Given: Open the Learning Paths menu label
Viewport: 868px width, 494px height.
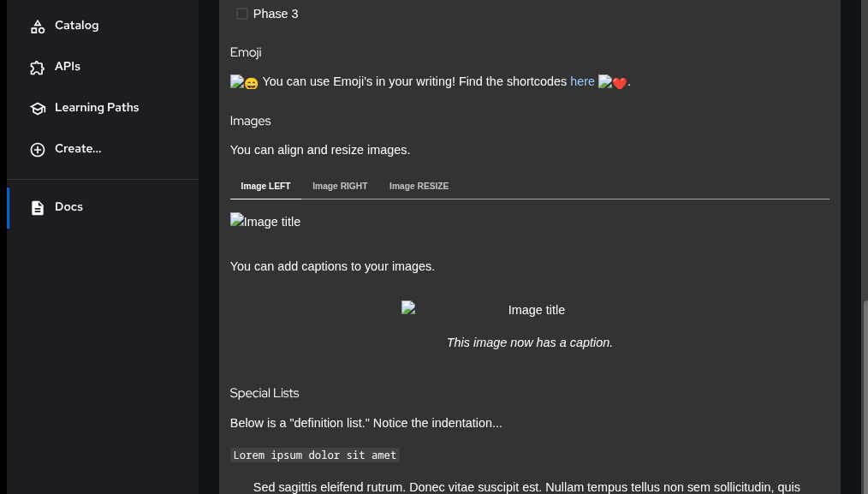Looking at the screenshot, I should 97,107.
